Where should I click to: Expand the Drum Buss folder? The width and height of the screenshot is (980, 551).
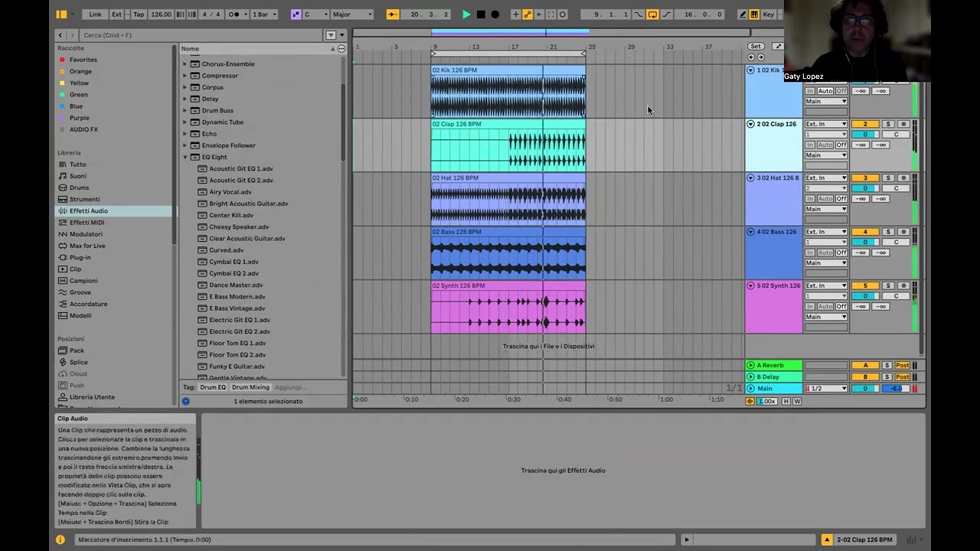point(185,110)
